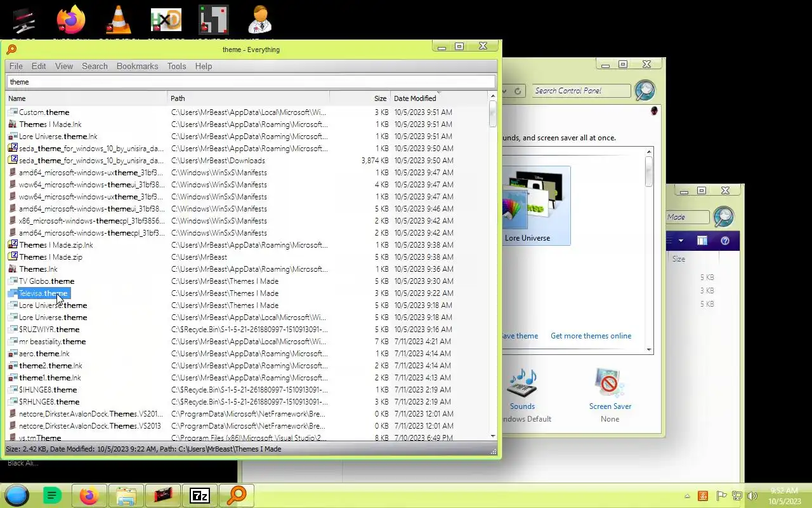Click down arrow of Everything results scrollbar
The height and width of the screenshot is (508, 812).
(x=493, y=436)
